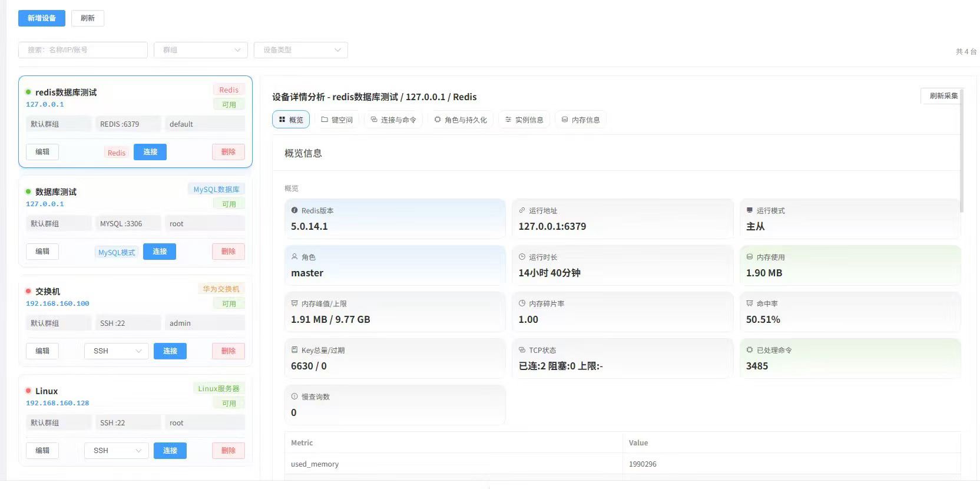980x489 pixels.
Task: Click the green status dot of redis数据库测试
Action: point(28,92)
